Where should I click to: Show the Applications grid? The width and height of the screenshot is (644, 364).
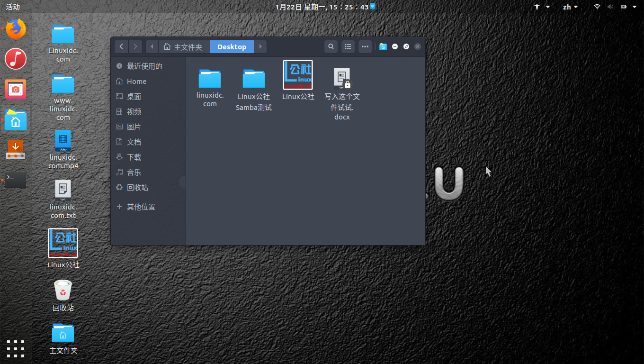coord(16,349)
